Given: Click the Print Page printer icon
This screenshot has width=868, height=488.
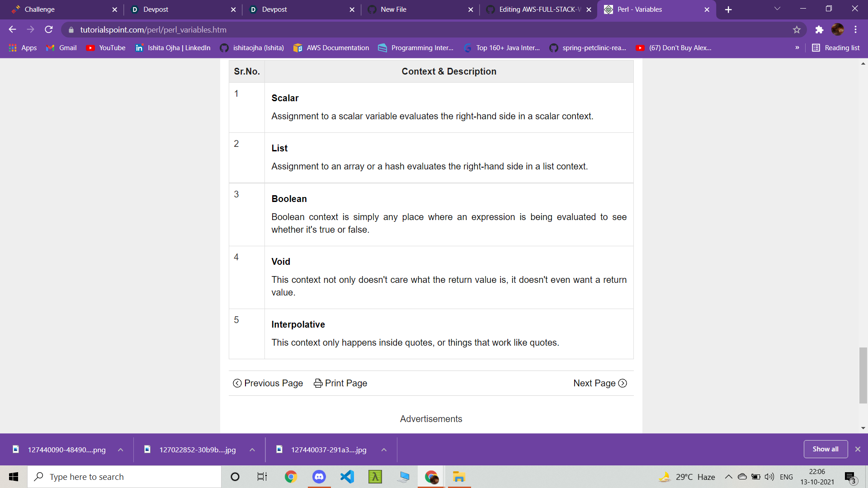Looking at the screenshot, I should [318, 383].
